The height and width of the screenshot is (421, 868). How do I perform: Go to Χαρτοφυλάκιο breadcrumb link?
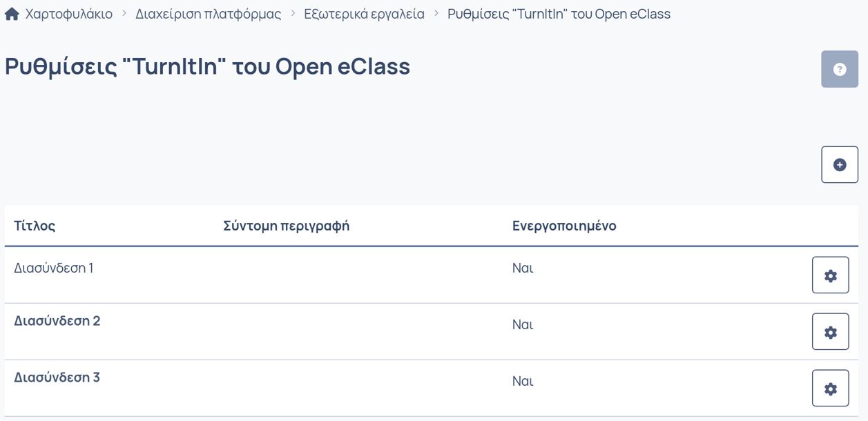click(x=68, y=14)
